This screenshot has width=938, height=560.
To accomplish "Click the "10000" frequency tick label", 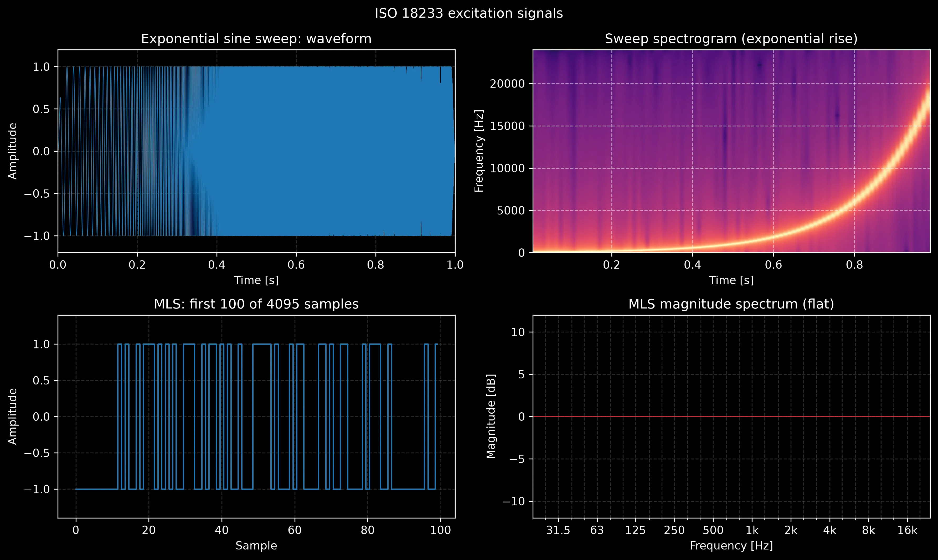I will coord(507,168).
